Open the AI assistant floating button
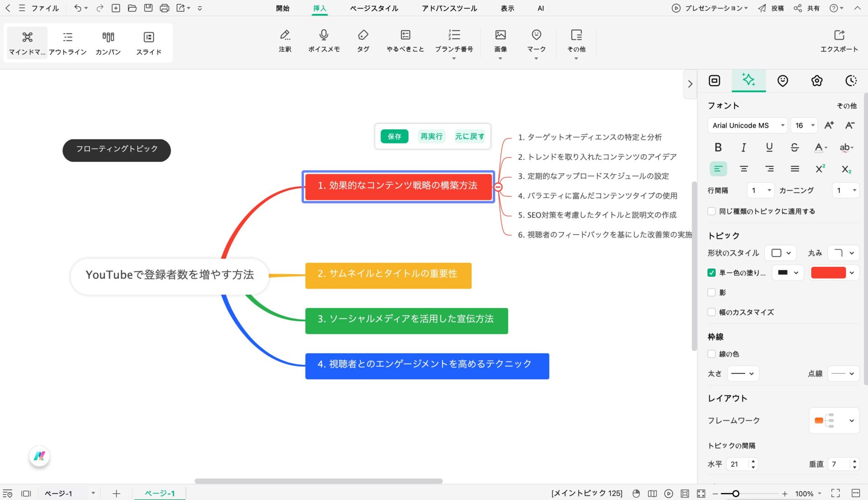The height and width of the screenshot is (500, 868). [x=39, y=456]
